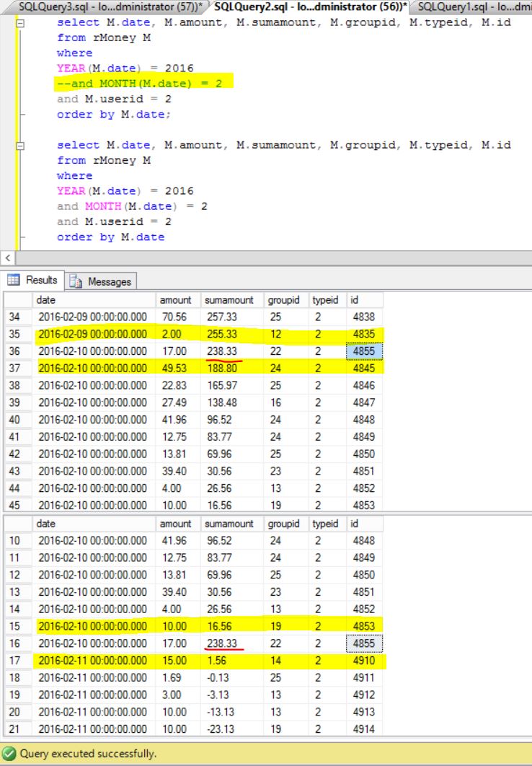Click the groupid cell 12 in row 35
532x766 pixels.
(286, 334)
